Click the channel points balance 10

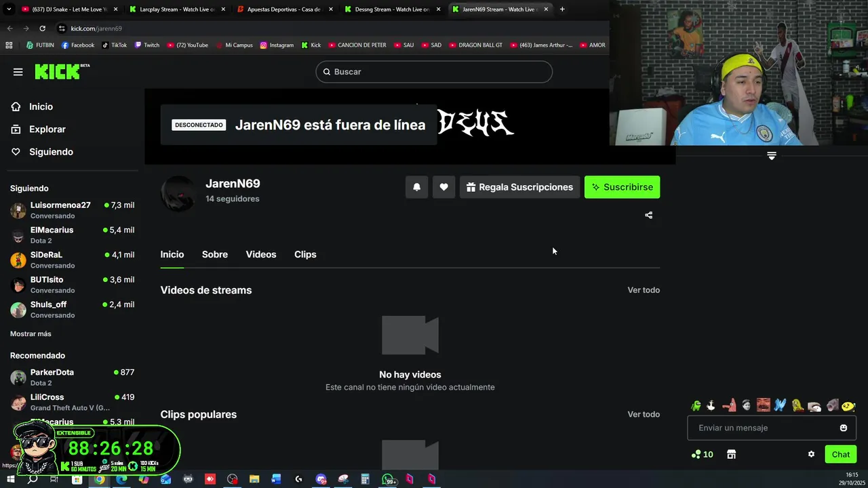pyautogui.click(x=702, y=454)
